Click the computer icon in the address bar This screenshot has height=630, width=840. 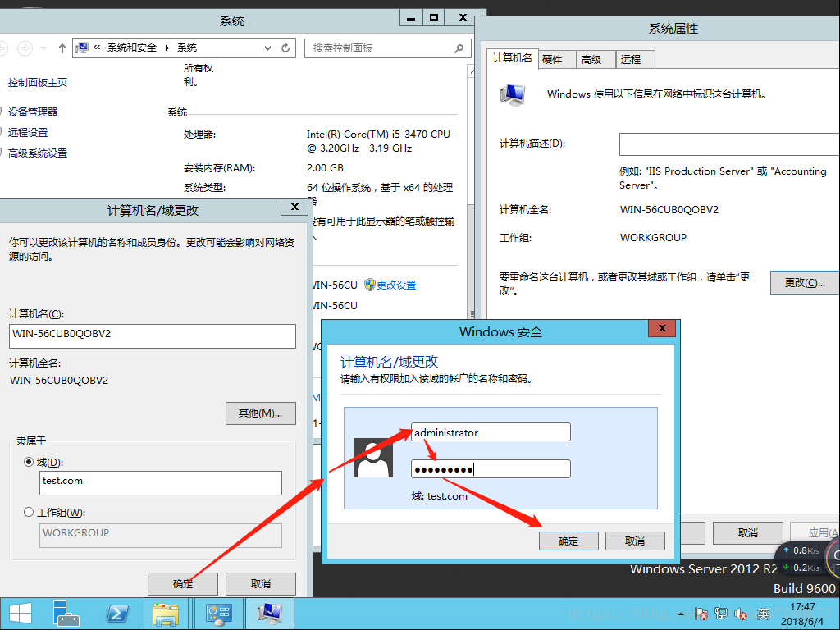click(82, 48)
